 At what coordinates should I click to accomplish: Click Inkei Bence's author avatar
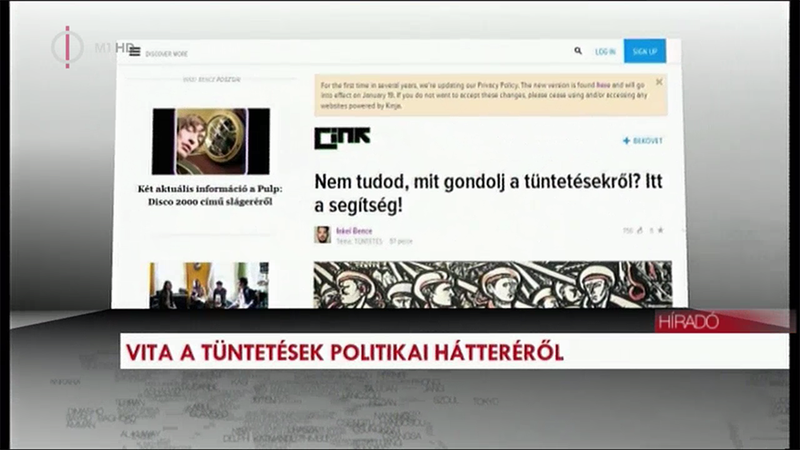(x=322, y=235)
